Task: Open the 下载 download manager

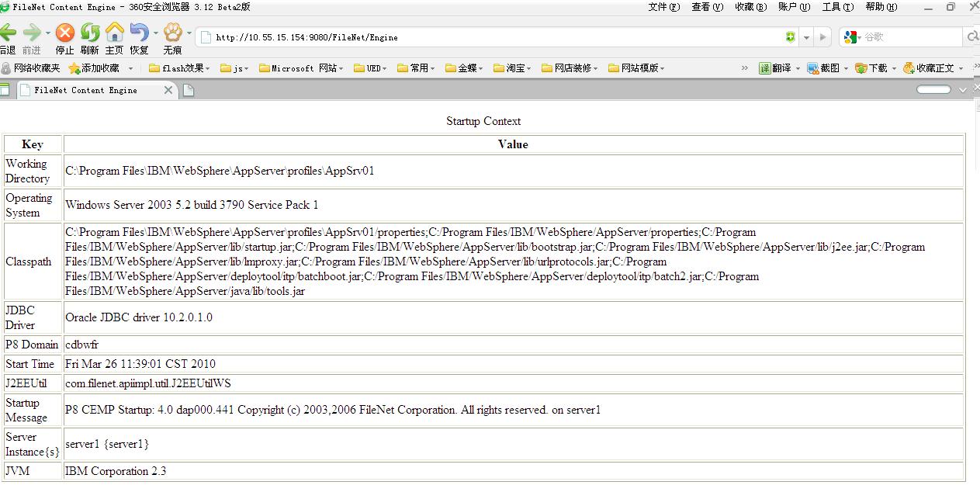Action: click(871, 68)
